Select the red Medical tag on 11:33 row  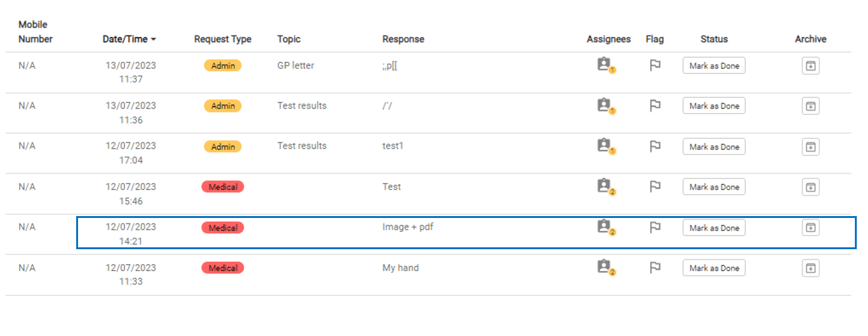223,268
